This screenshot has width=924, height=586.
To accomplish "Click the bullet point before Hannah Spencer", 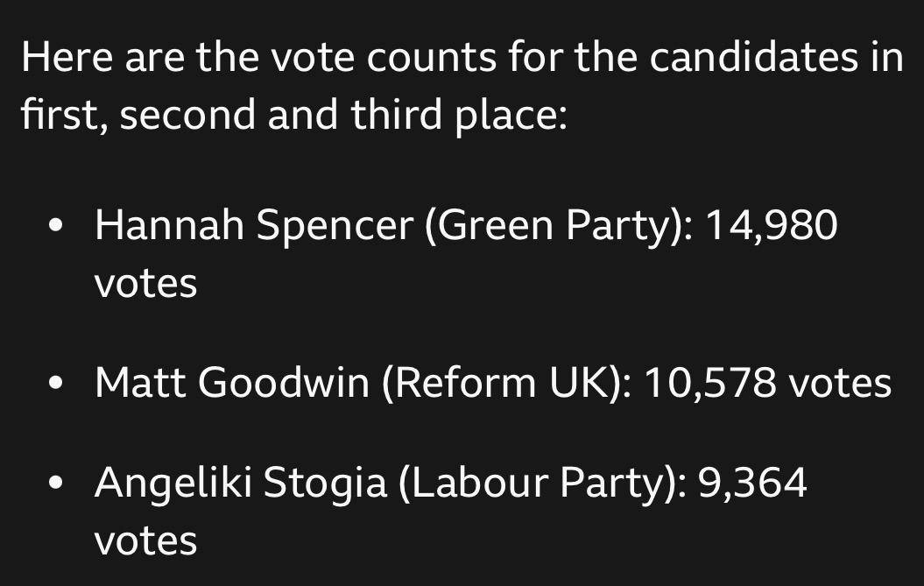I will tap(58, 226).
